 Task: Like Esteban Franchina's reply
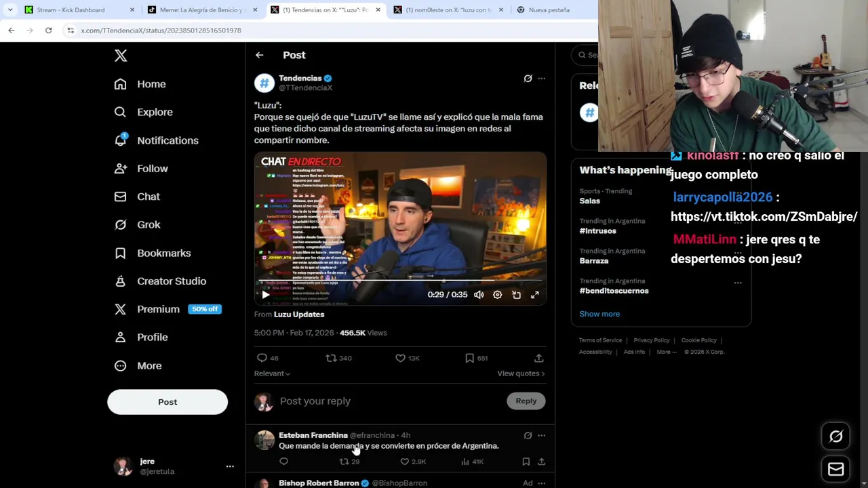404,462
